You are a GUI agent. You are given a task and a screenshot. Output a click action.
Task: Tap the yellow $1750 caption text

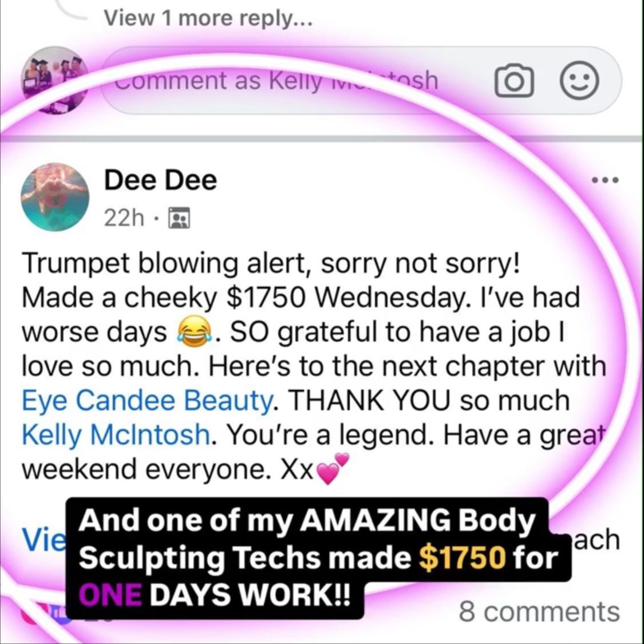(462, 558)
